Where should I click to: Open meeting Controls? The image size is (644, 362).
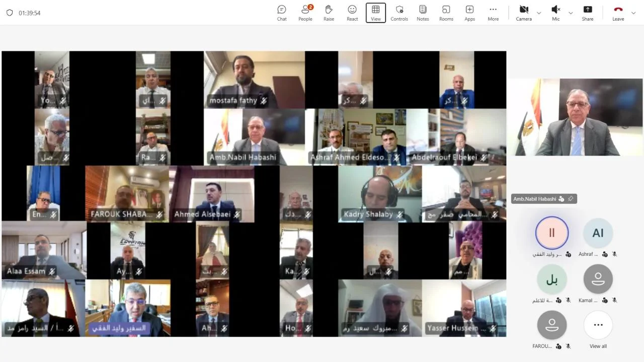399,13
